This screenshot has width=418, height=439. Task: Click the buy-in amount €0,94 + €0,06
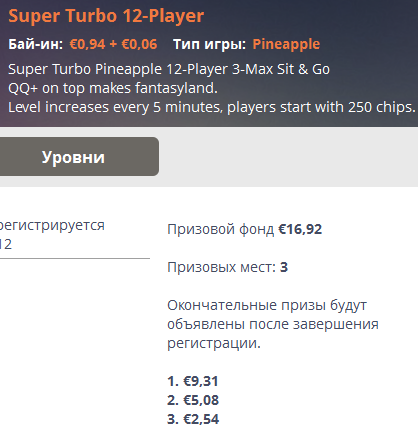[113, 44]
